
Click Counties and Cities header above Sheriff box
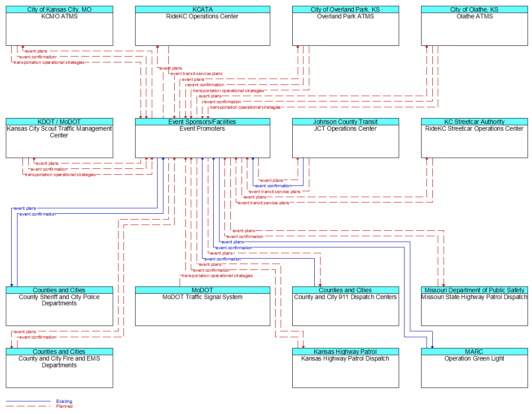[x=59, y=290]
